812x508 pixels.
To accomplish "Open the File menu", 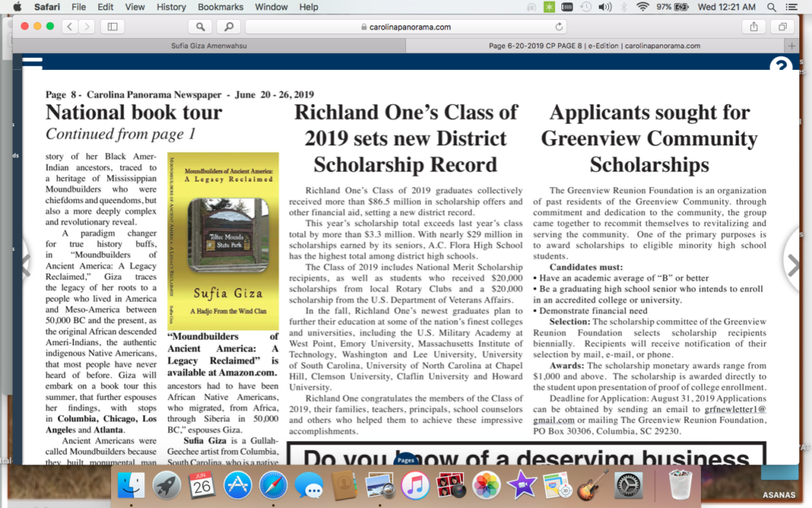I will pyautogui.click(x=79, y=7).
